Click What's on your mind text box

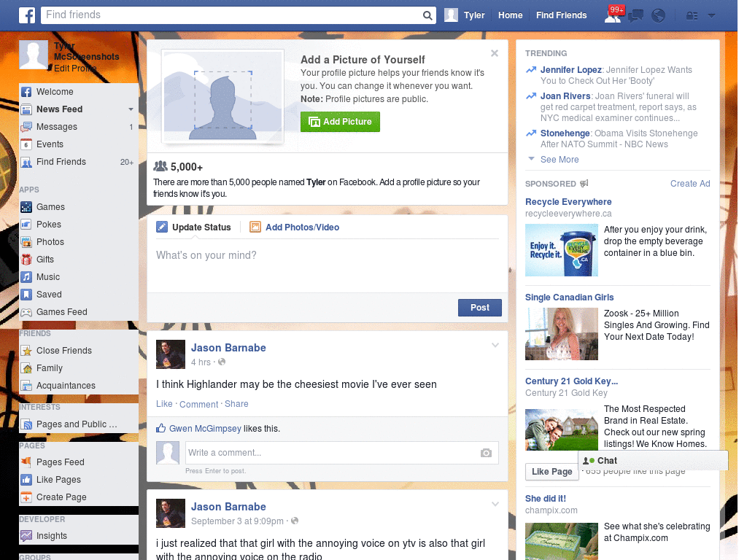pos(328,267)
